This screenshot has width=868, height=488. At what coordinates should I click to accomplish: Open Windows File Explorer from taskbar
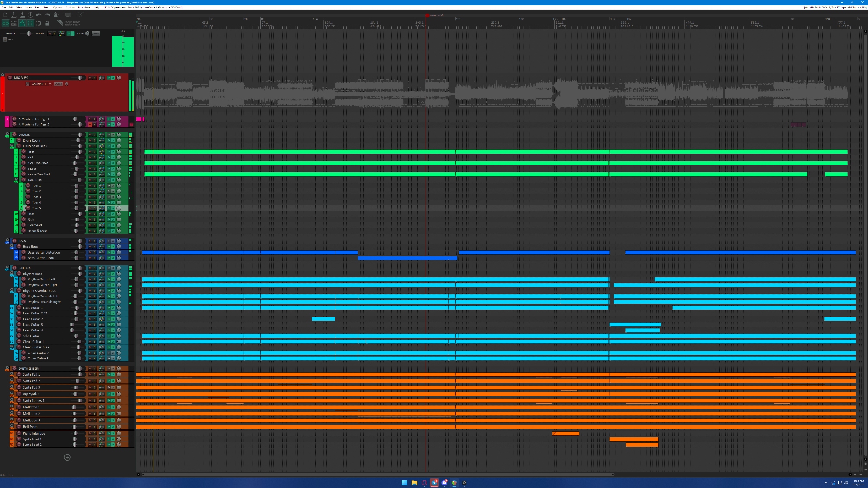click(x=414, y=483)
